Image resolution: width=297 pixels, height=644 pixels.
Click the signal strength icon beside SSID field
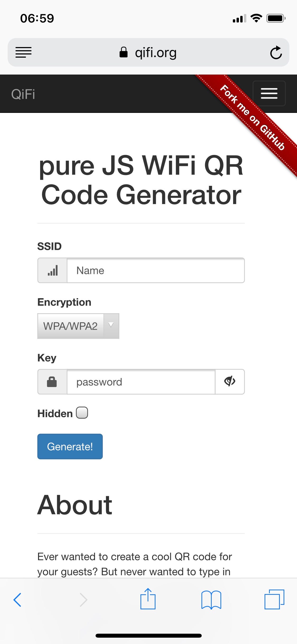pos(52,270)
